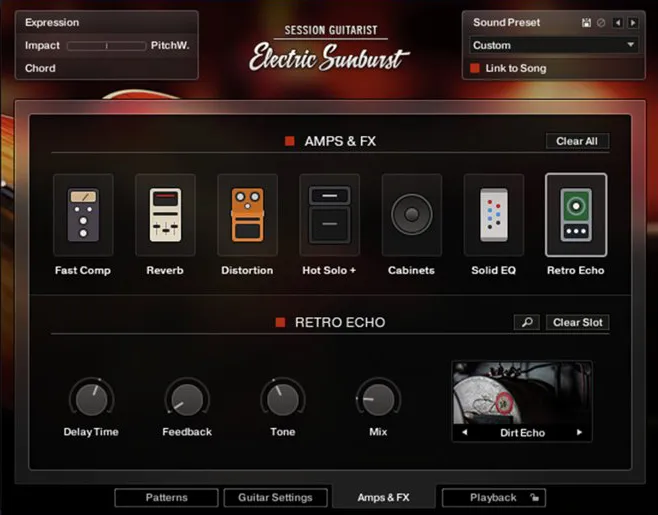Click the Electric Sunburst logo
Image resolution: width=658 pixels, height=515 pixels.
(329, 58)
